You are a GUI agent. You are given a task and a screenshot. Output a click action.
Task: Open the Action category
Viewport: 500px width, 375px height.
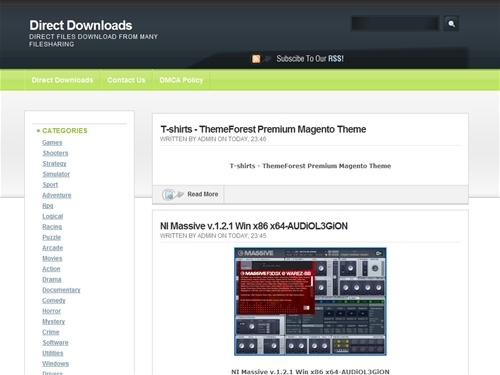pyautogui.click(x=51, y=269)
